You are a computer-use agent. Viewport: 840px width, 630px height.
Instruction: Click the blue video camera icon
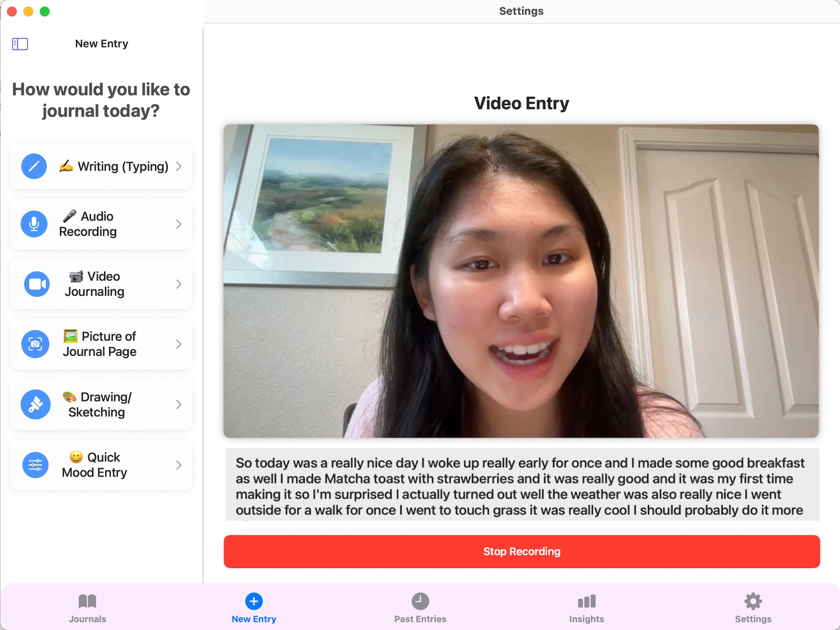click(37, 284)
